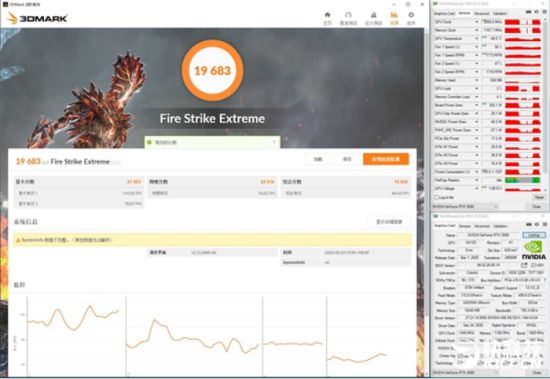Expand the GPU Clock sensor dropdown arrow
The image size is (550, 379).
coord(476,22)
